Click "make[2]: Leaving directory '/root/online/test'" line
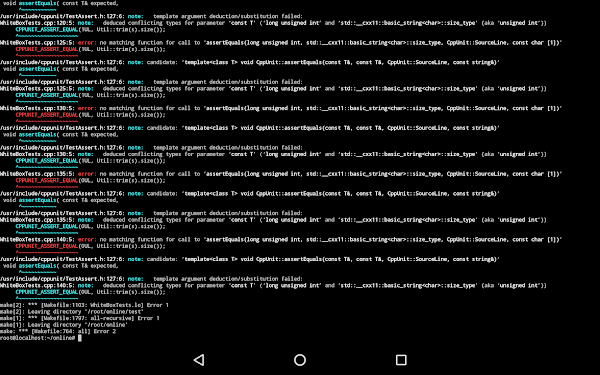Screen dimensions: 600x375 [x=72, y=312]
